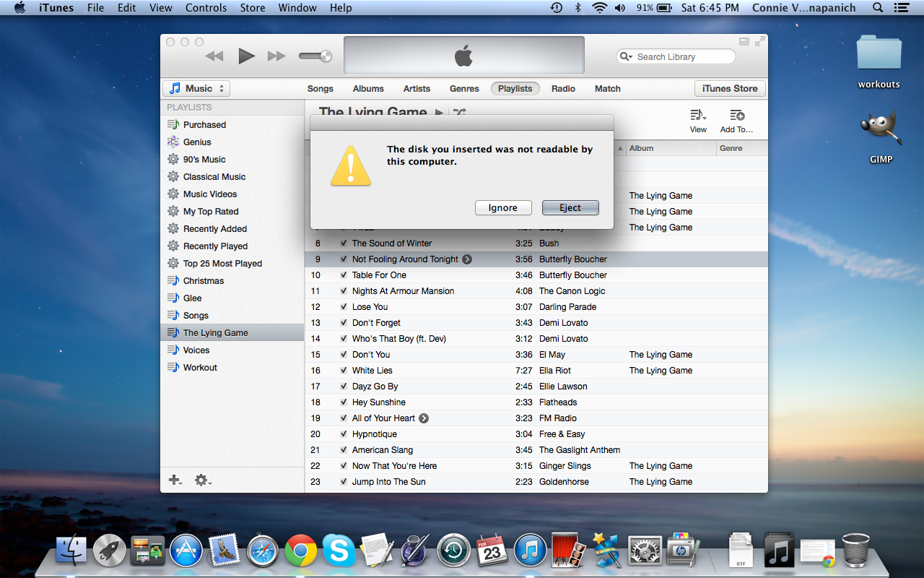This screenshot has width=924, height=578.
Task: Open arrow menu for All of Your Heart
Action: (424, 418)
